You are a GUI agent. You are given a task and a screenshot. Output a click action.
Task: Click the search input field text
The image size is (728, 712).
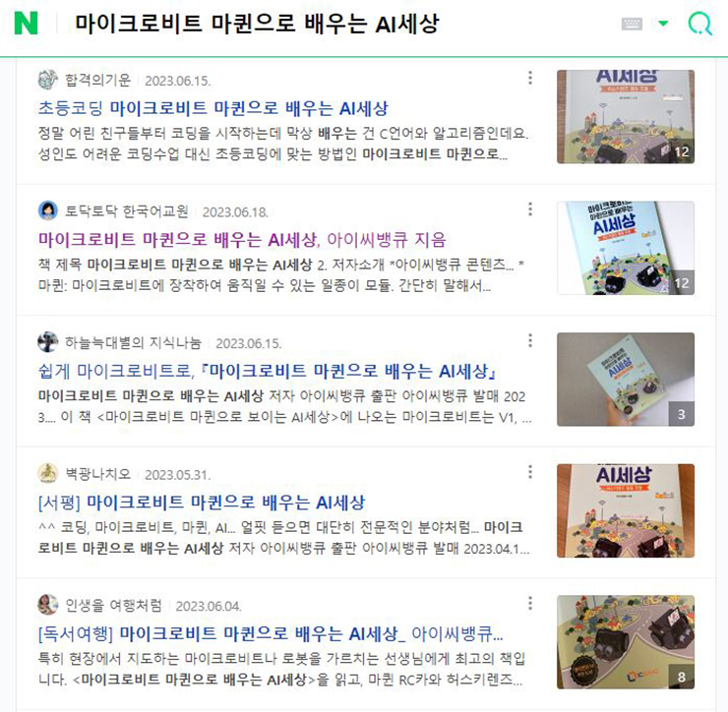click(257, 24)
